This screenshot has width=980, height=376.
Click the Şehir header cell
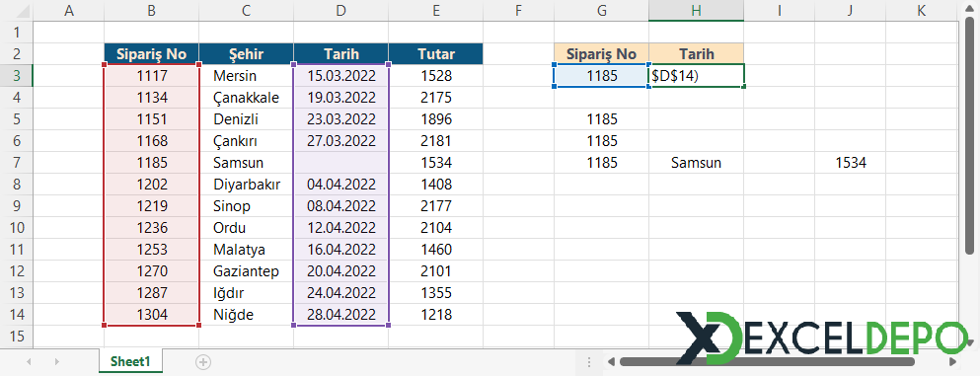[247, 53]
